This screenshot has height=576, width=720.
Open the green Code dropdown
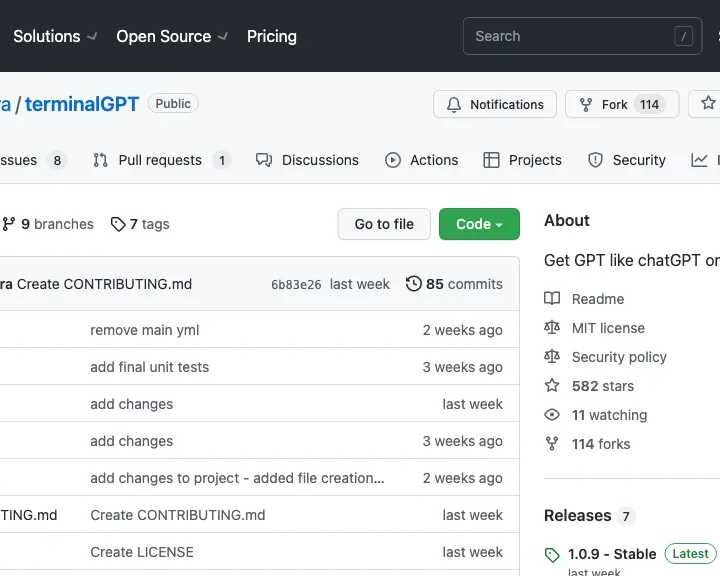click(479, 224)
